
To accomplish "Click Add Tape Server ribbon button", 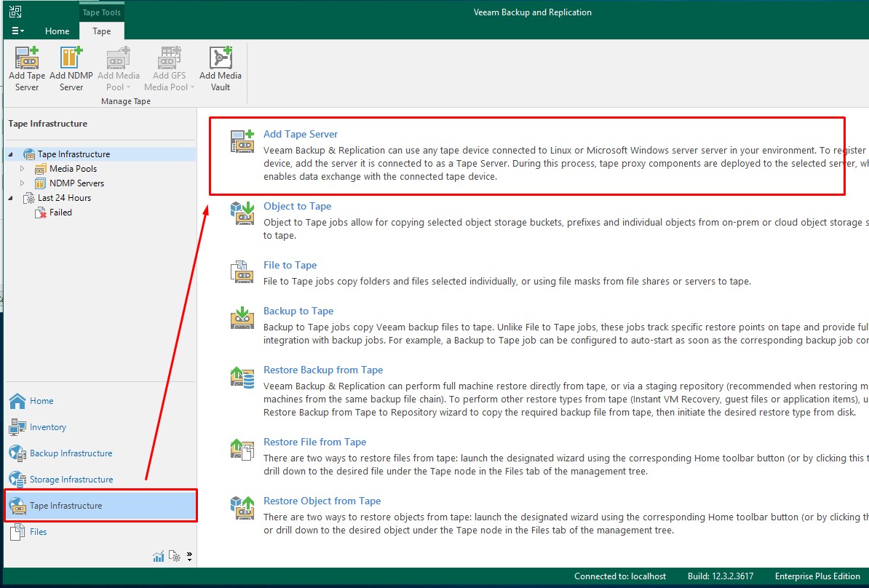I will point(27,69).
